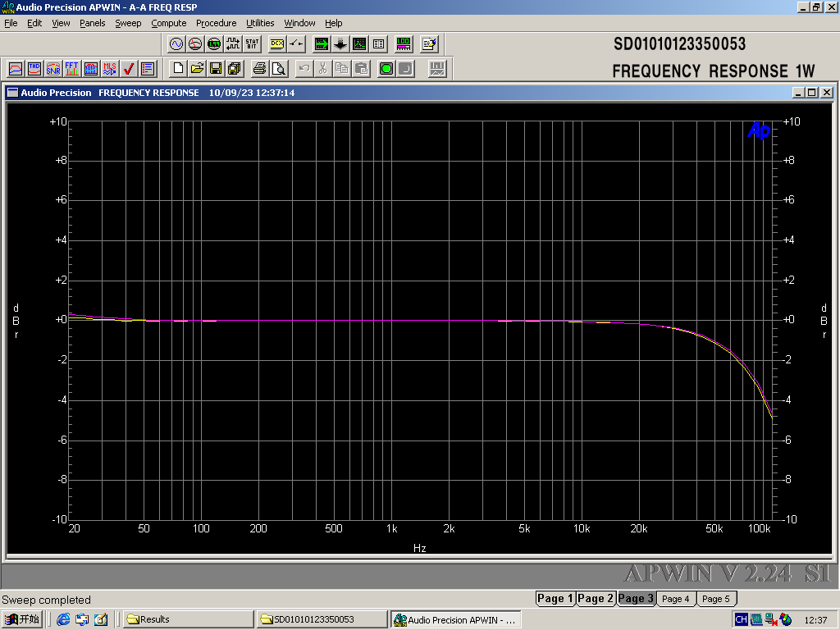Launch Internet Explorer from quick launch
The image size is (840, 630).
[x=63, y=619]
